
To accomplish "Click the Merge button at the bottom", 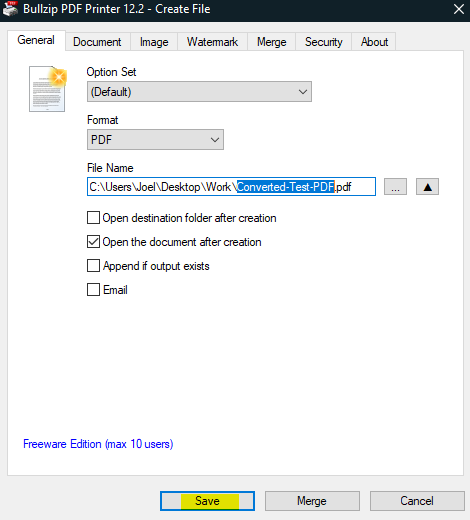I will (312, 501).
